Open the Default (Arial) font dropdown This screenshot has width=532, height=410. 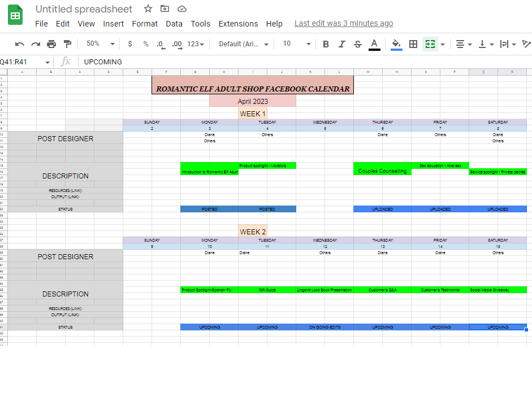point(244,44)
